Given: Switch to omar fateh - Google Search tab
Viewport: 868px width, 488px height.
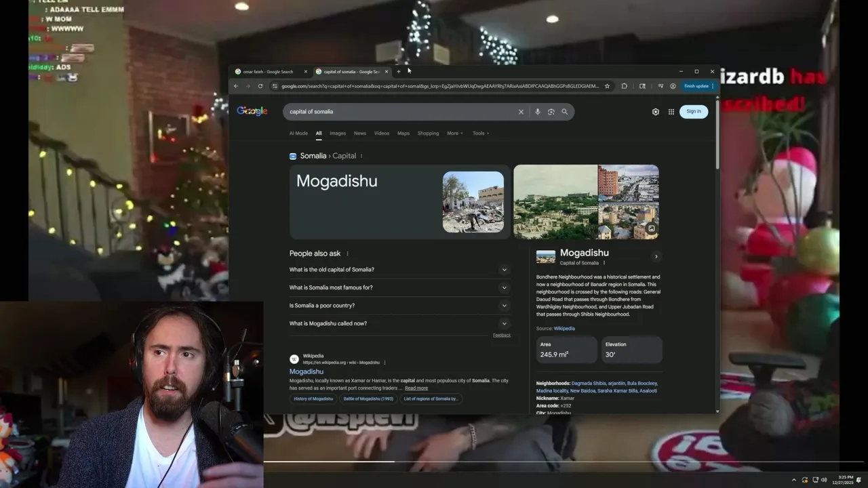Looking at the screenshot, I should point(268,71).
